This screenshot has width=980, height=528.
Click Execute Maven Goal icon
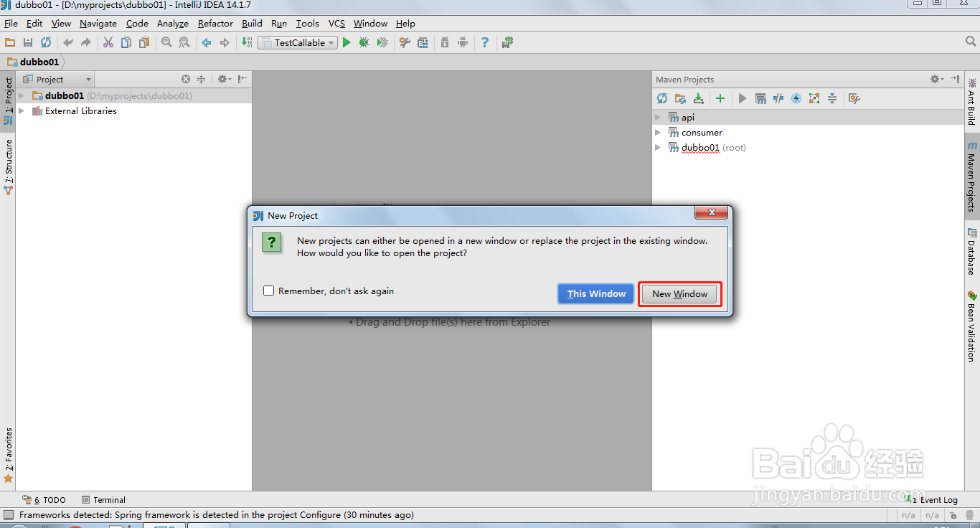(760, 98)
